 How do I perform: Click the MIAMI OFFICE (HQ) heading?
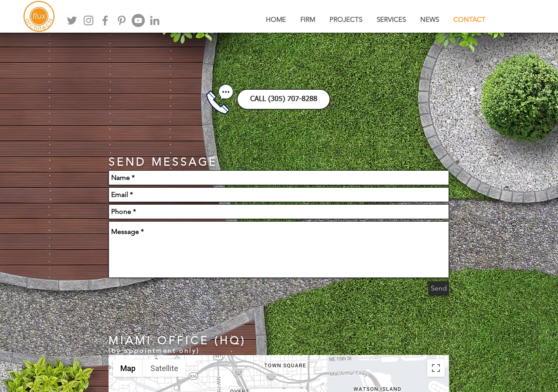(x=177, y=340)
